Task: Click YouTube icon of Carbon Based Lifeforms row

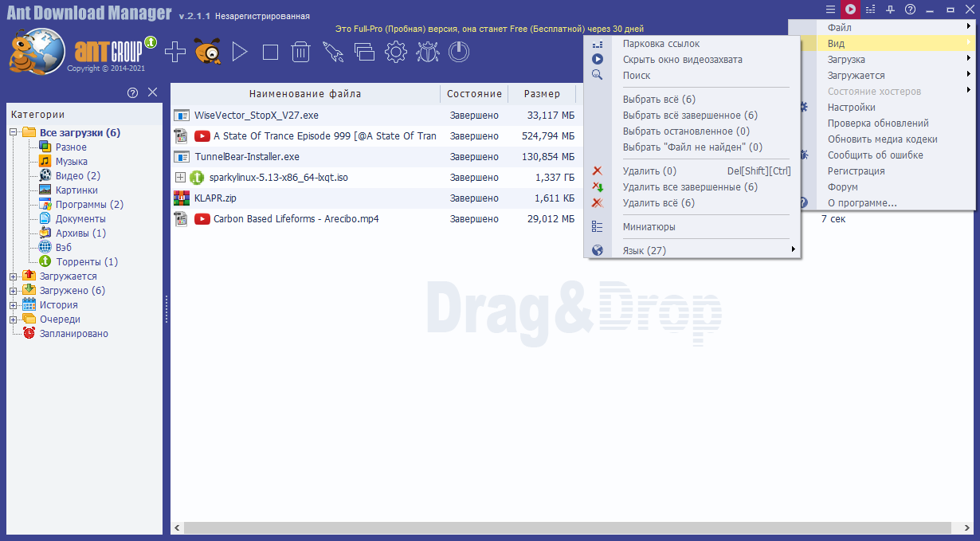Action: 202,218
